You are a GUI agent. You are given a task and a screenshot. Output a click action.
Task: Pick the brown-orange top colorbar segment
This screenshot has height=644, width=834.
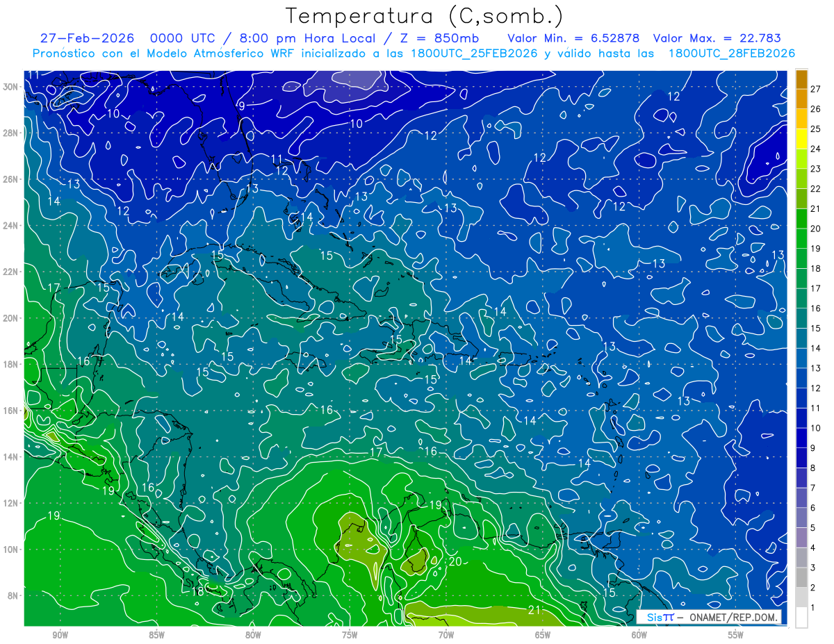click(801, 79)
